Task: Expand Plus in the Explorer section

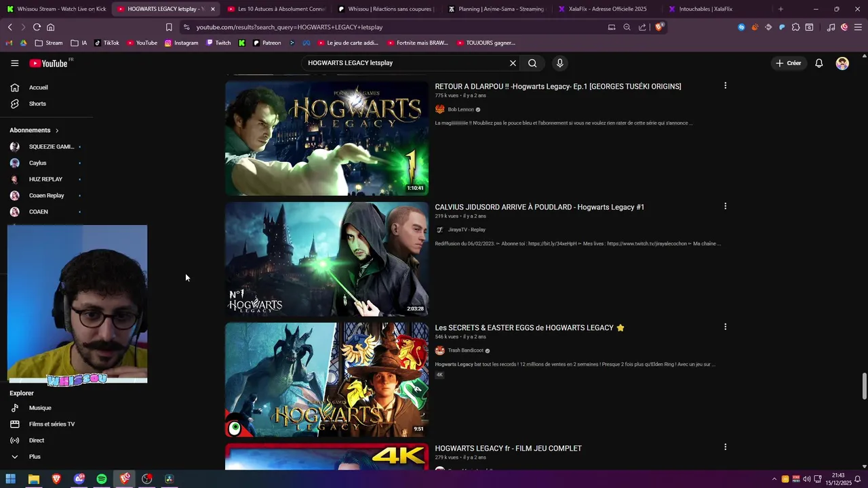Action: [x=35, y=457]
